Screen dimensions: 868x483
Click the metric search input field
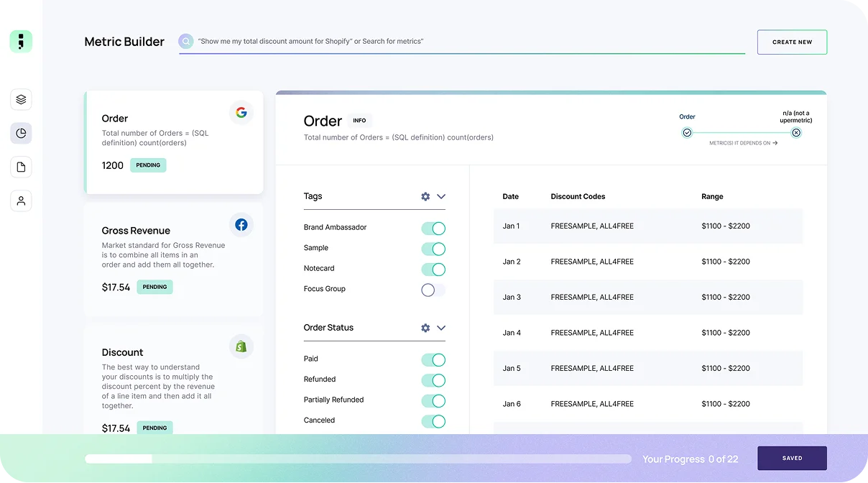click(467, 42)
